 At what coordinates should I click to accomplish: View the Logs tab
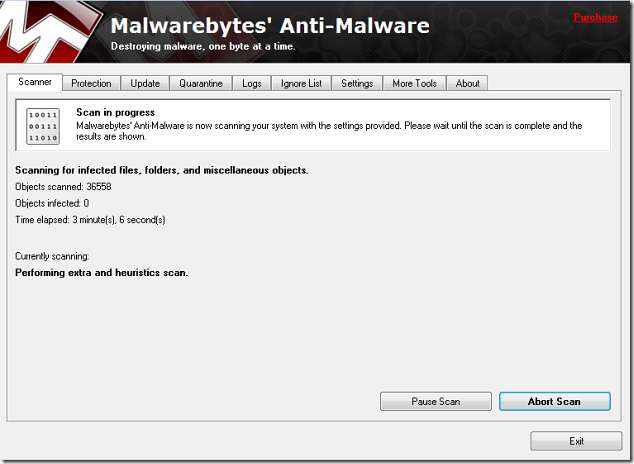click(252, 83)
